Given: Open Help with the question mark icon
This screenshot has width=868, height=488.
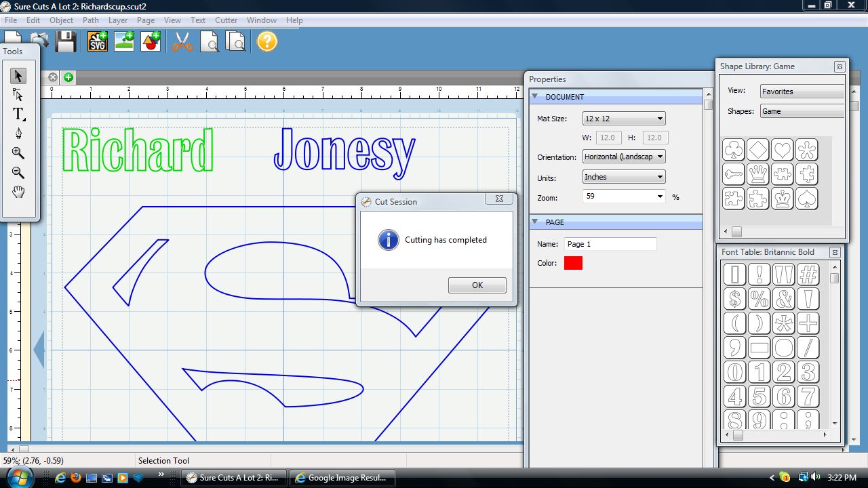Looking at the screenshot, I should (267, 41).
